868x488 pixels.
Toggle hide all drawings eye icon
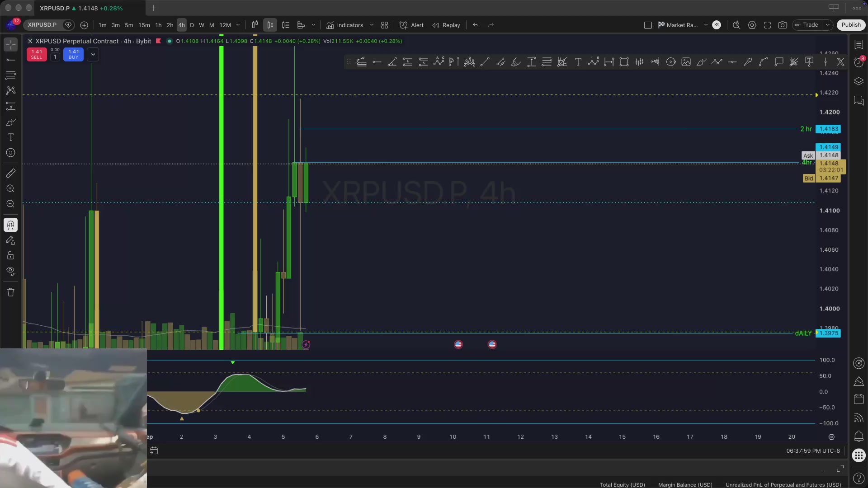pyautogui.click(x=11, y=271)
